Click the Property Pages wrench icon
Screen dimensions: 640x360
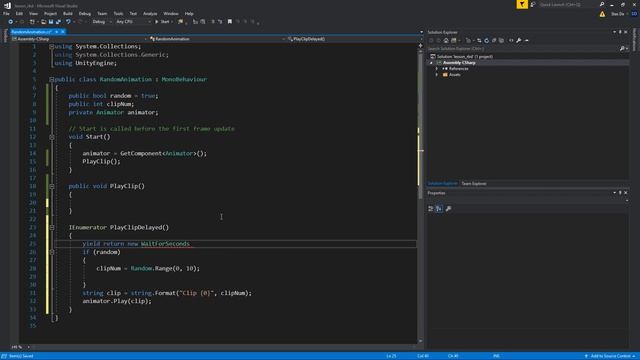[x=449, y=209]
